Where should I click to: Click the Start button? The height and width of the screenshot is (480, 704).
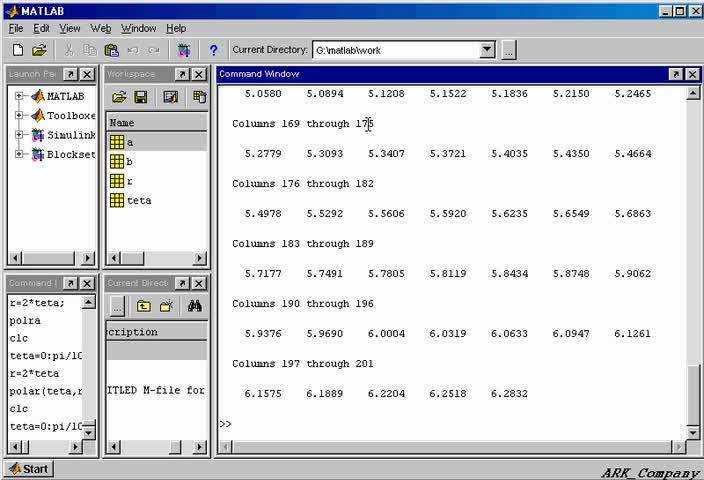[29, 469]
